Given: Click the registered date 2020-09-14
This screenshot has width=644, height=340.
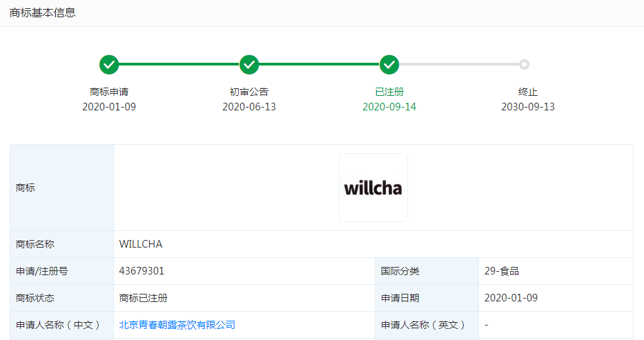Looking at the screenshot, I should (x=389, y=107).
